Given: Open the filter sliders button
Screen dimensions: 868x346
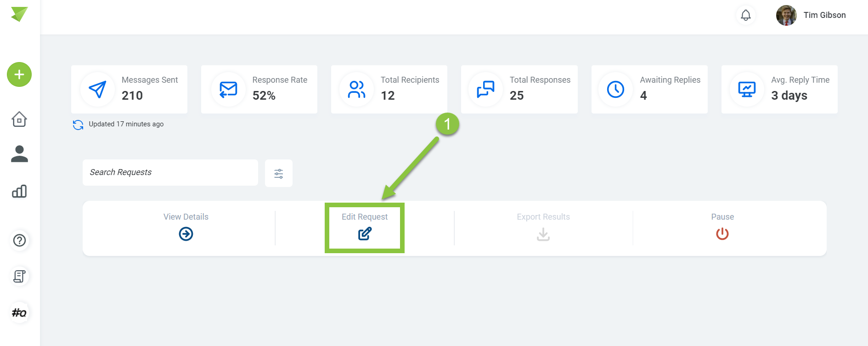Looking at the screenshot, I should (278, 173).
